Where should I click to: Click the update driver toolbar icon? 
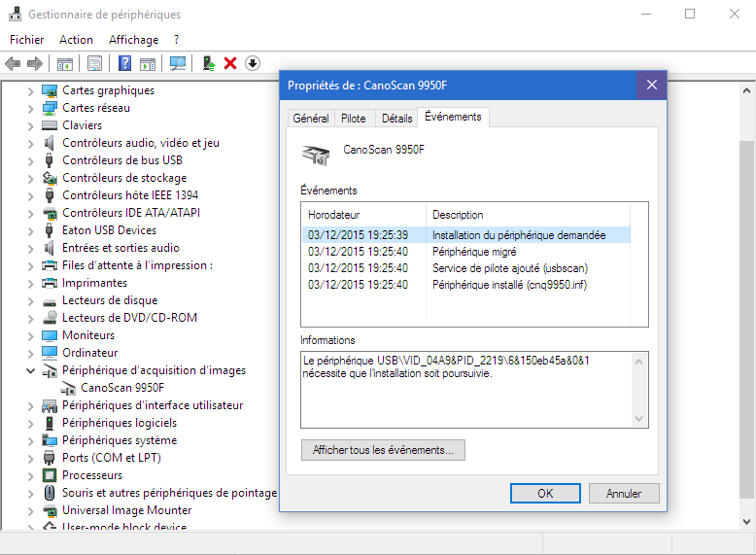[x=208, y=63]
